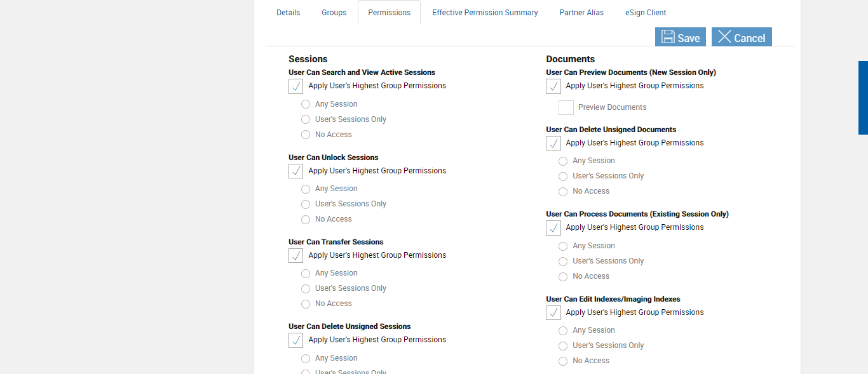Screen dimensions: 868x374
Task: Choose User's Sessions Only under Transfer Sessions
Action: pyautogui.click(x=306, y=289)
